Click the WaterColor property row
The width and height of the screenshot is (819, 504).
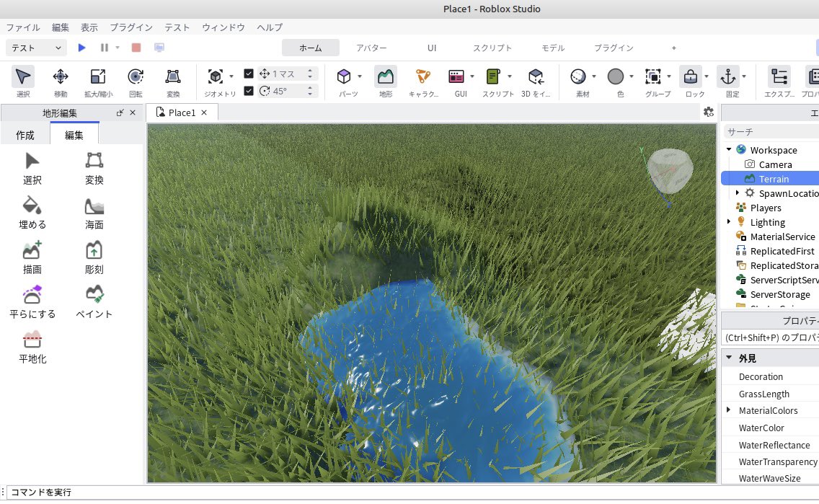pyautogui.click(x=770, y=428)
